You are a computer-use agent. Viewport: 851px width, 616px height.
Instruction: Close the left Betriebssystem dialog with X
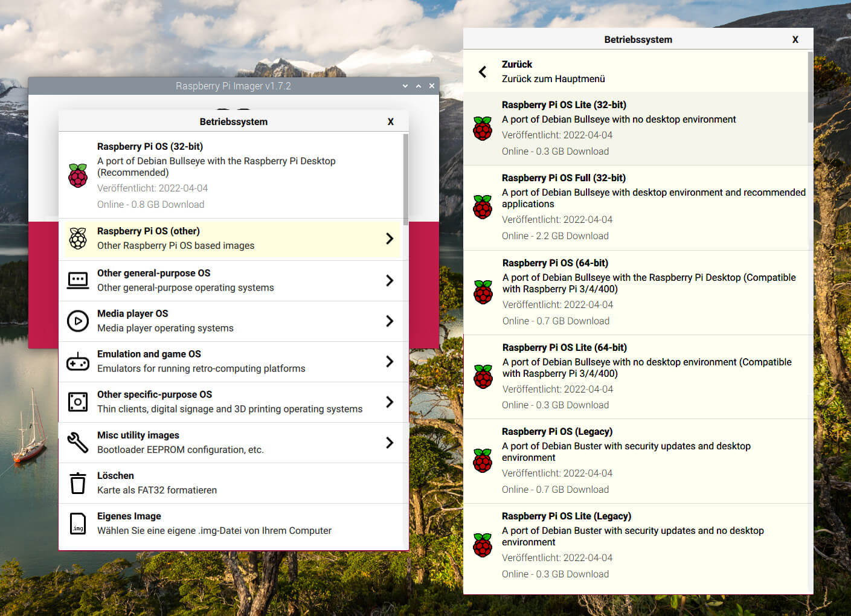391,121
